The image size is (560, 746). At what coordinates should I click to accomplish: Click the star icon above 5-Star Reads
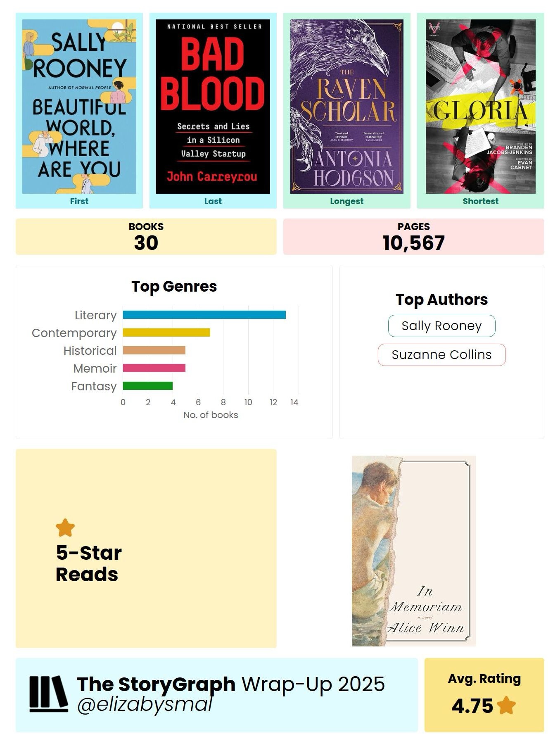(x=65, y=528)
